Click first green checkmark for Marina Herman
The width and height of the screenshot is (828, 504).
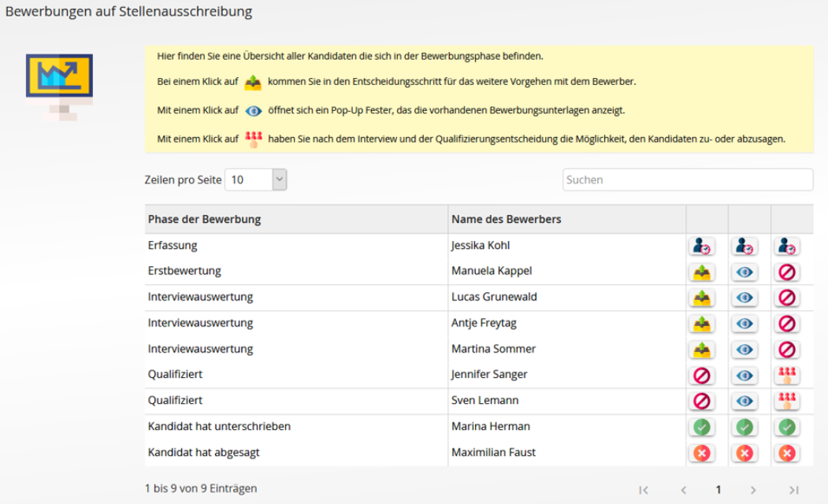click(x=702, y=427)
